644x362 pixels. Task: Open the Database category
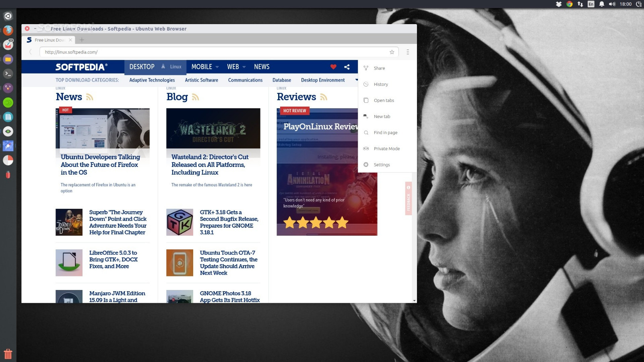click(282, 80)
